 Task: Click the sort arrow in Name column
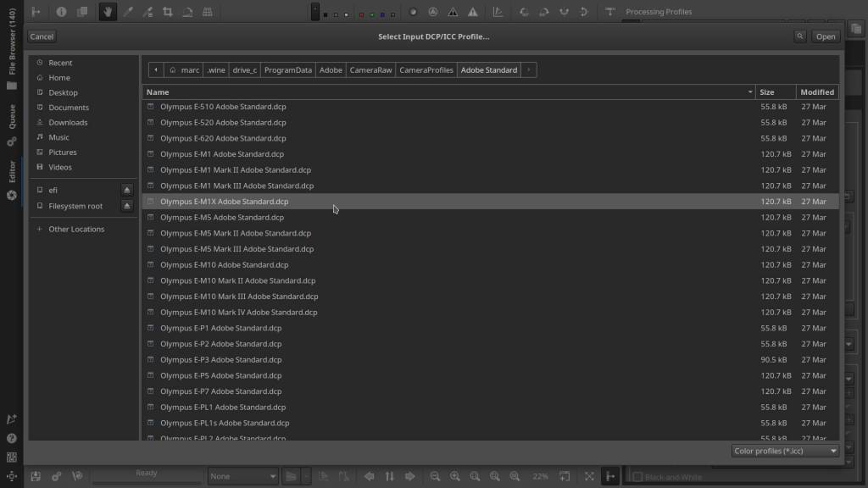coord(750,91)
